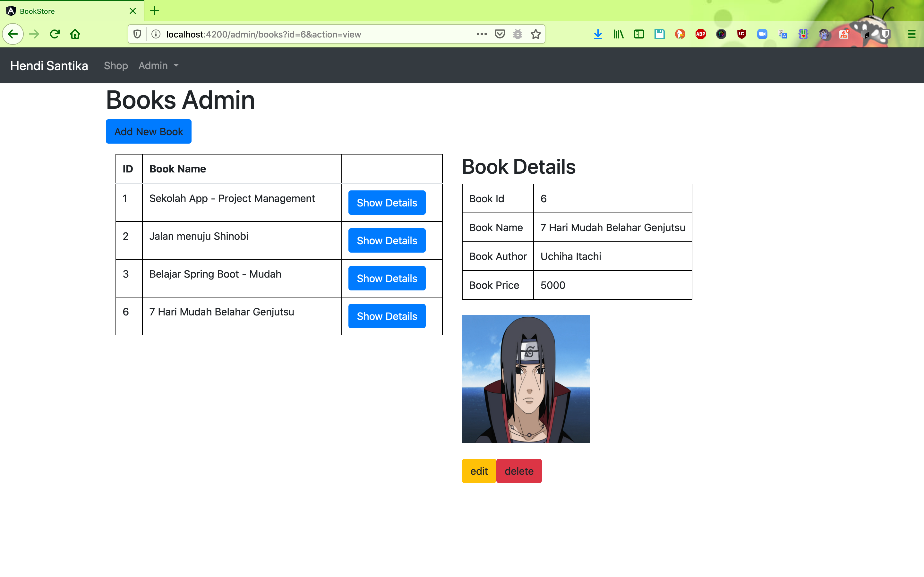Save page to Pocket icon
924x577 pixels.
(500, 34)
